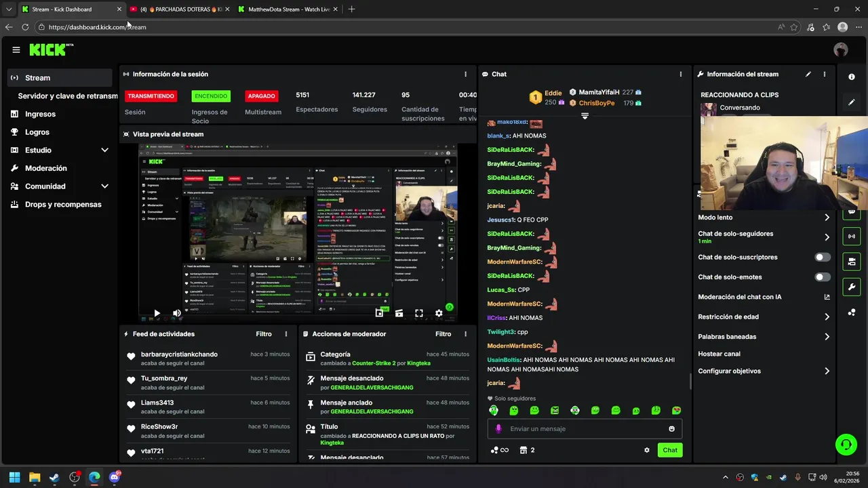Click the Kick logo

point(51,49)
